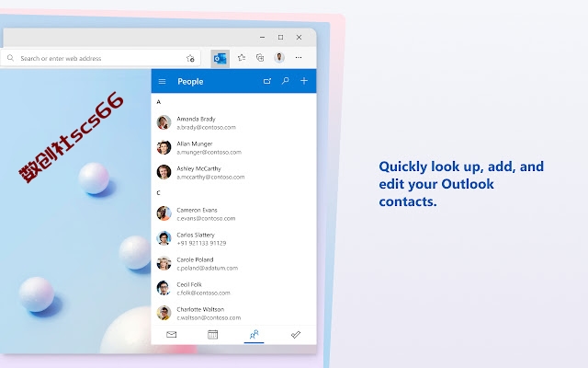Open Amanda Brady's contact photo
The height and width of the screenshot is (368, 588).
[x=164, y=122]
